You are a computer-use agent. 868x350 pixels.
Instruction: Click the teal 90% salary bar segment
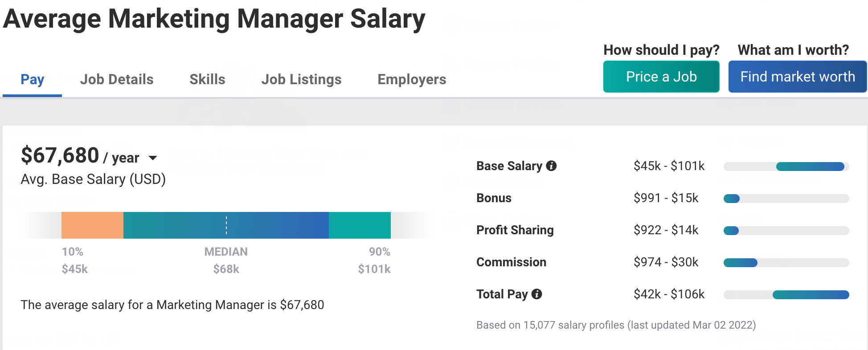[360, 225]
